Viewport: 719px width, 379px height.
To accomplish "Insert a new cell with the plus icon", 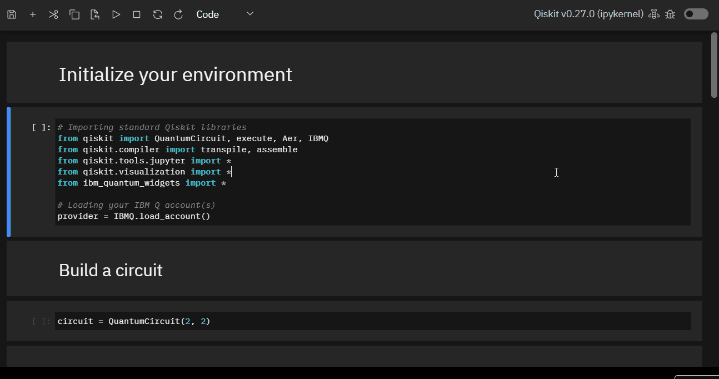I will [33, 15].
